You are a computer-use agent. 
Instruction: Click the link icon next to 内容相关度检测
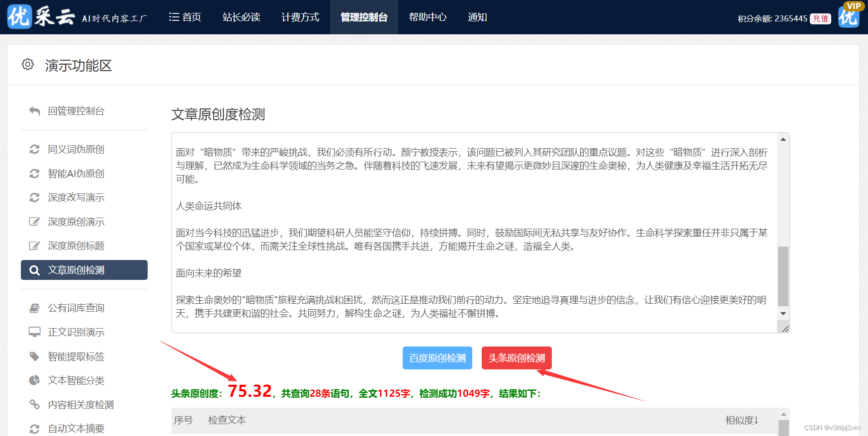tap(34, 405)
